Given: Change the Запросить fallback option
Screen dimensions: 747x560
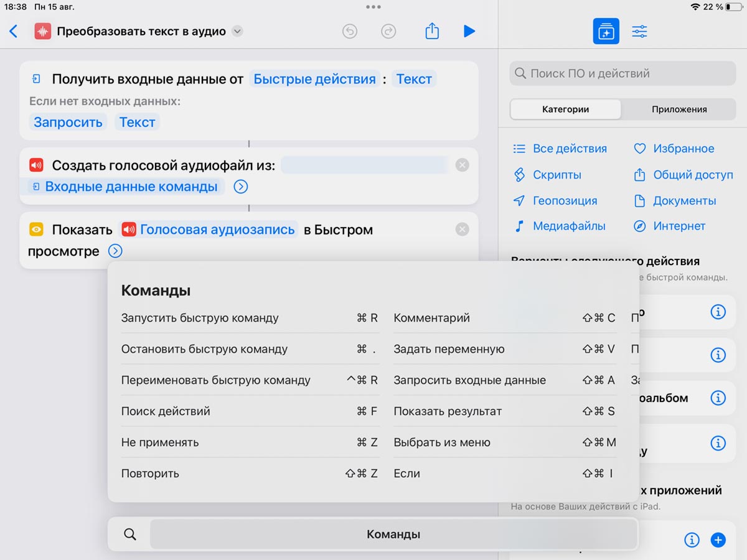Looking at the screenshot, I should pos(68,122).
